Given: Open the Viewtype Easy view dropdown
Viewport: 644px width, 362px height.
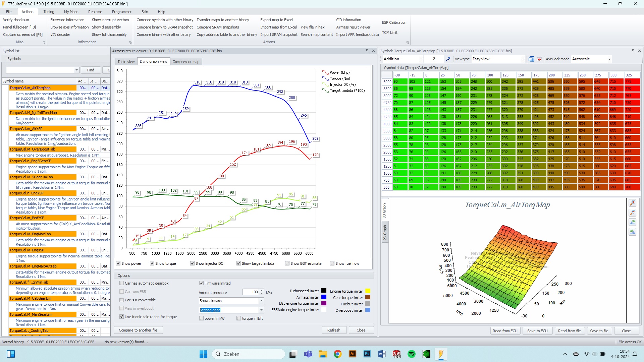Looking at the screenshot, I should tap(523, 59).
